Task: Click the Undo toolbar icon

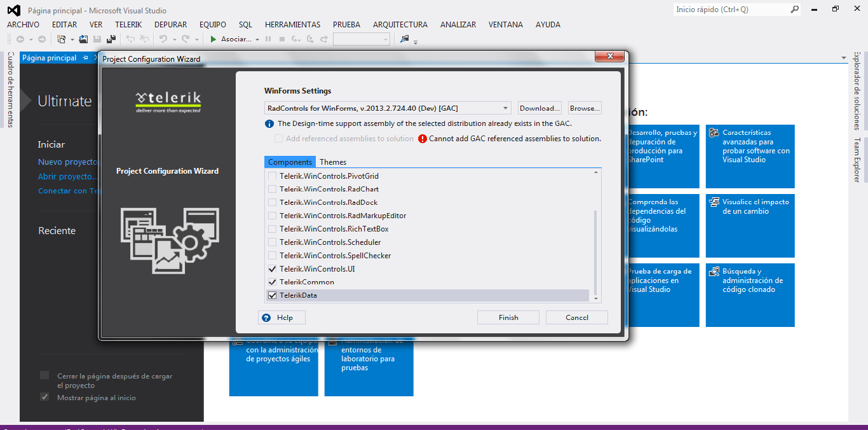Action: point(163,39)
